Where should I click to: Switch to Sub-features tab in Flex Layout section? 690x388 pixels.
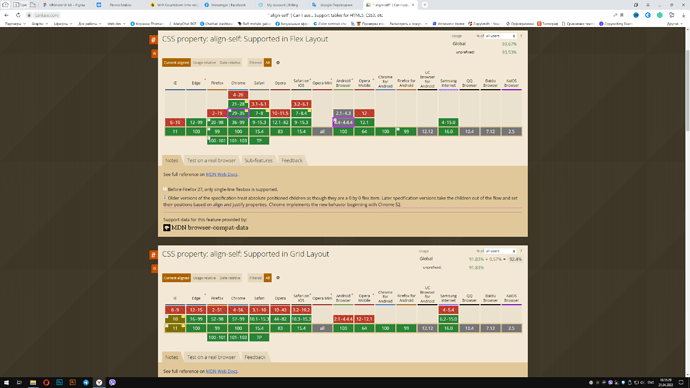coord(258,161)
